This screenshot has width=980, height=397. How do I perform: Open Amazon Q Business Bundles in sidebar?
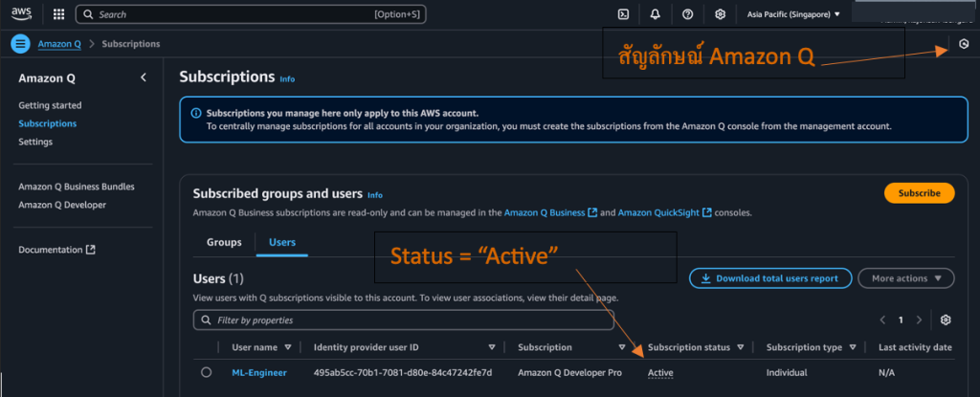click(x=77, y=187)
